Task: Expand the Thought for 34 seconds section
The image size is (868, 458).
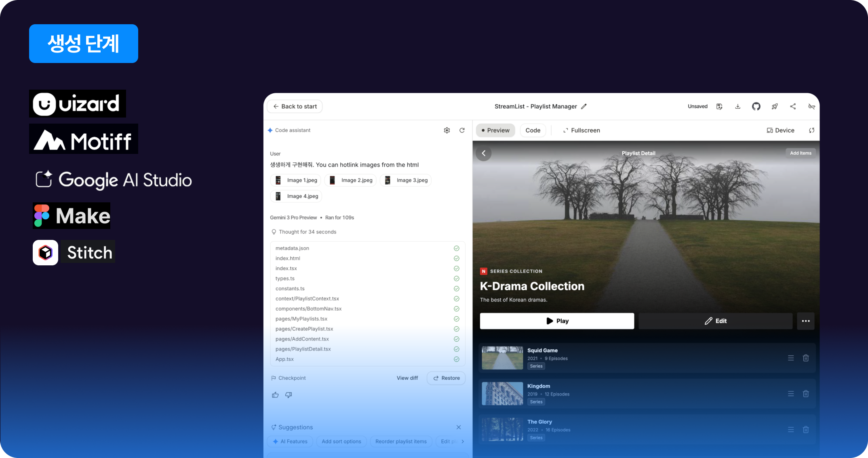Action: (303, 232)
